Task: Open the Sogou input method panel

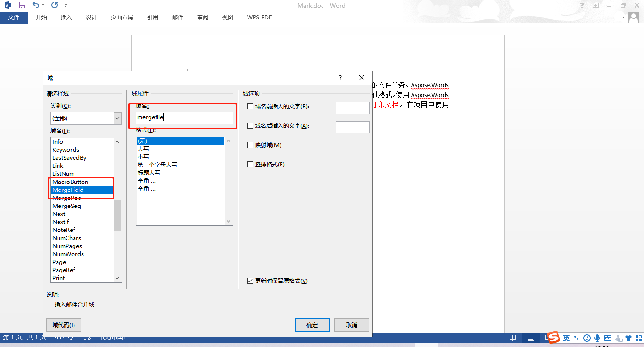Action: (x=553, y=337)
